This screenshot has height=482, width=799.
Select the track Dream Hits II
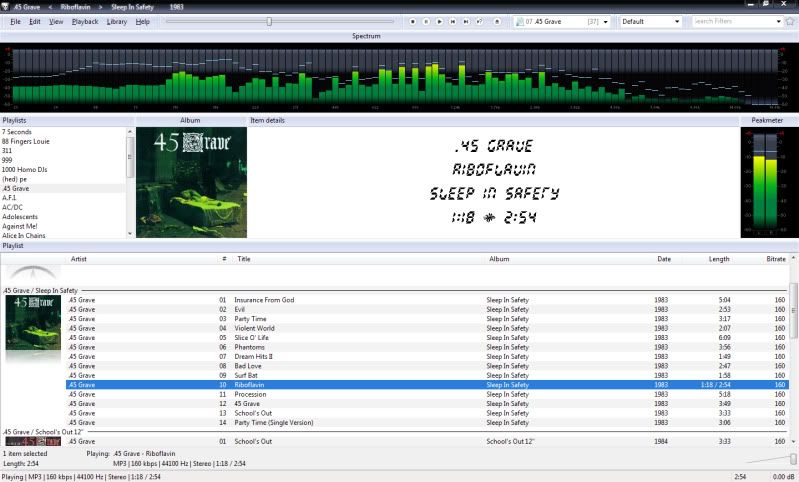point(427,357)
